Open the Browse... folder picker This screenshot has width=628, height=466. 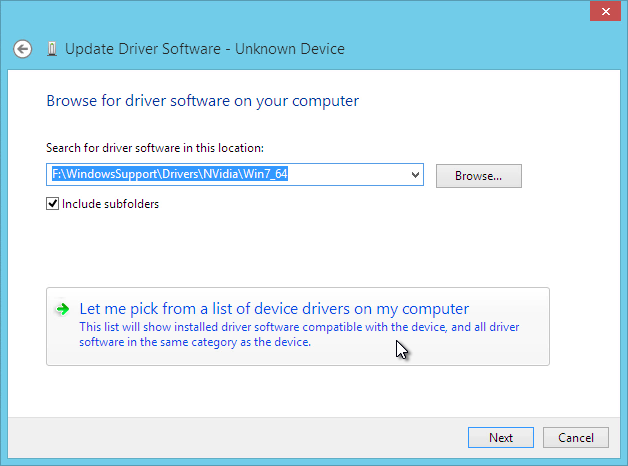point(479,176)
